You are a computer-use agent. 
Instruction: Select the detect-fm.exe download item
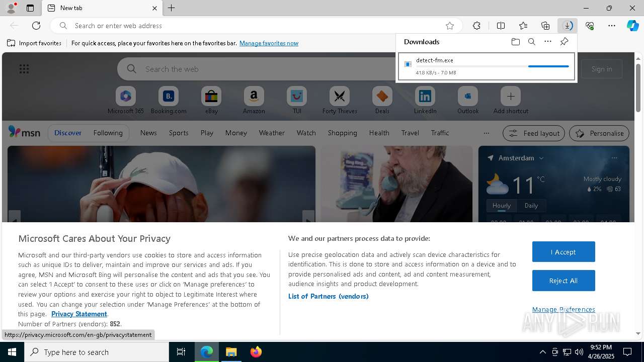click(x=487, y=66)
